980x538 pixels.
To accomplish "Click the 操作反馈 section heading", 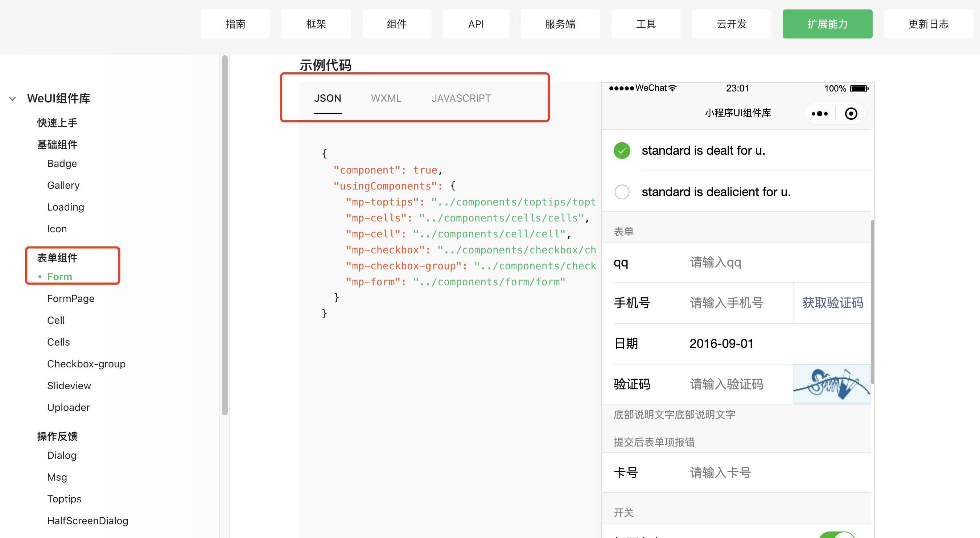I will point(57,436).
